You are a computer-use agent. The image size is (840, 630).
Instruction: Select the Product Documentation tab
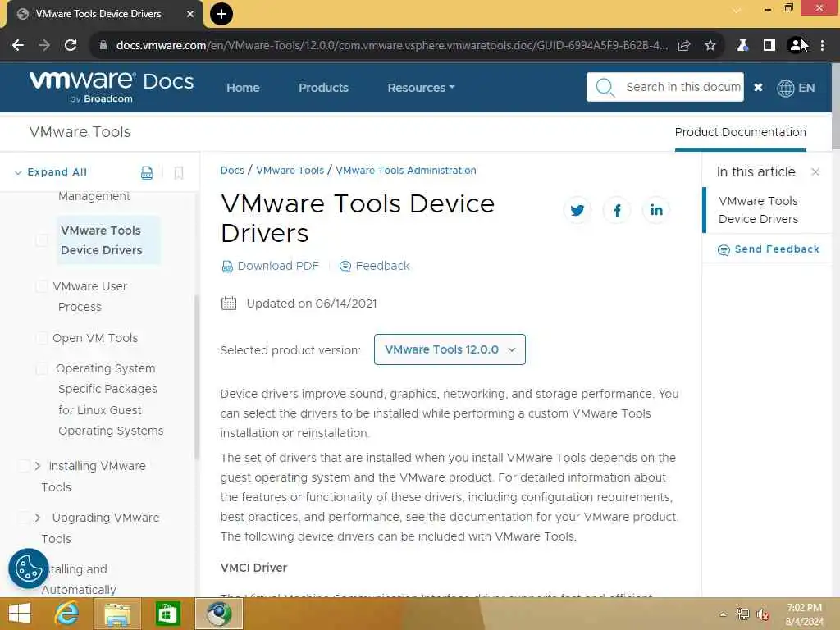(741, 132)
